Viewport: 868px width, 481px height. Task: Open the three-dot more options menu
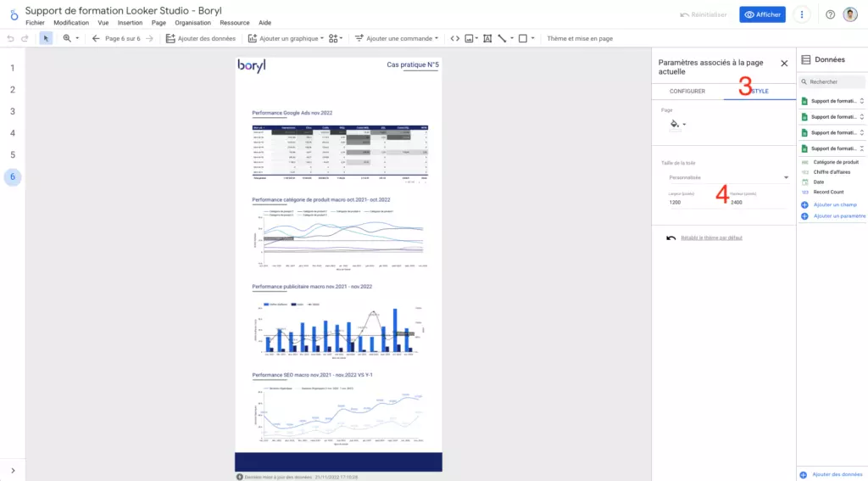(802, 15)
